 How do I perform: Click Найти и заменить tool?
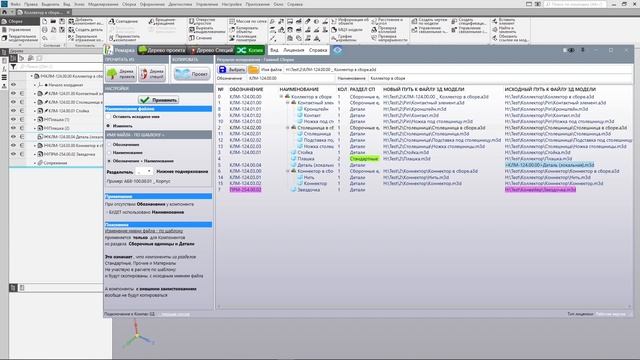[503, 30]
